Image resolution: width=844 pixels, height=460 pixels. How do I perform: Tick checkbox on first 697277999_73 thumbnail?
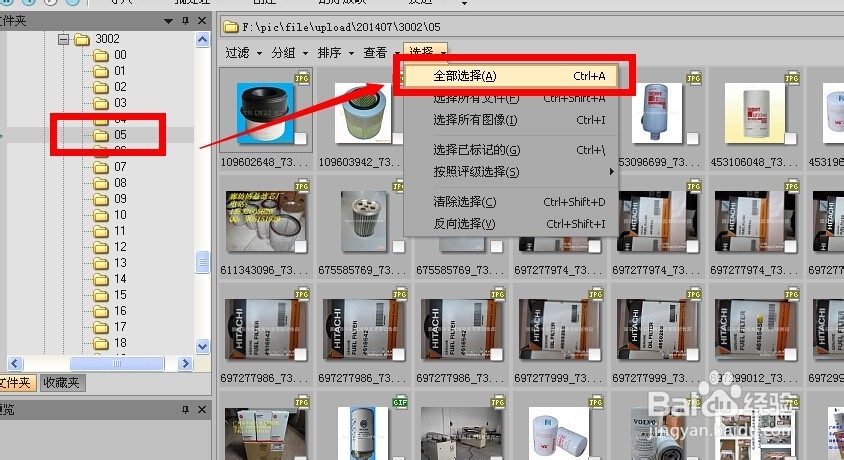click(594, 354)
